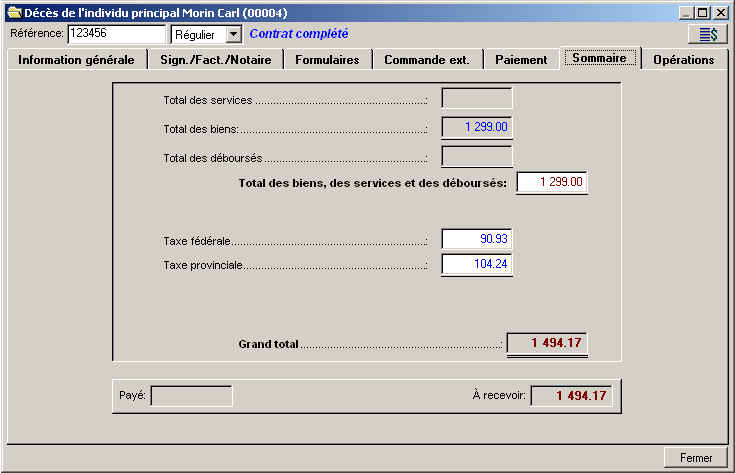Open the Sign./Fact./Notaire tab

tap(215, 59)
